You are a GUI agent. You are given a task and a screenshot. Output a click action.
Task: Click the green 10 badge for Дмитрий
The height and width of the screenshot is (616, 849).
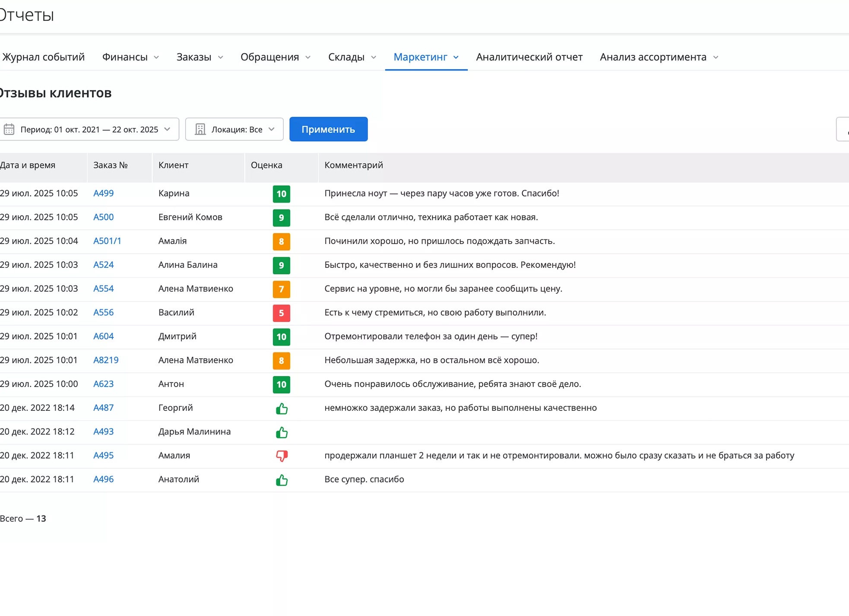click(x=281, y=337)
